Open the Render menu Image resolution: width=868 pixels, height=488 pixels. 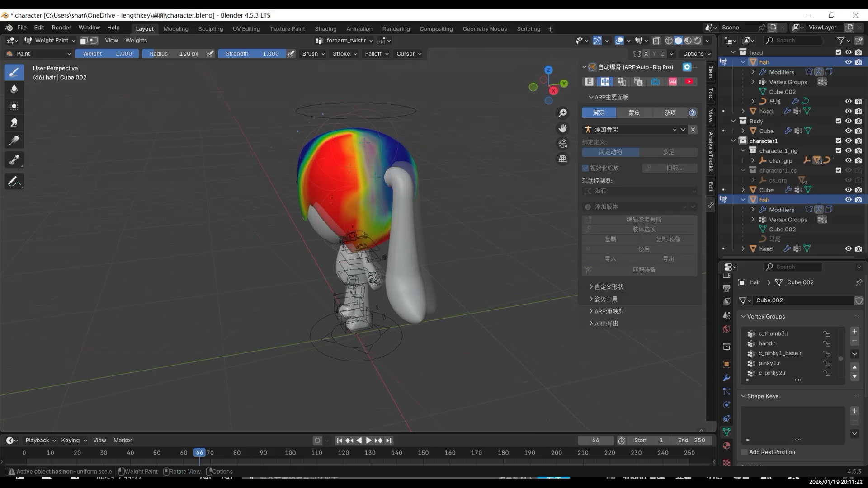tap(61, 28)
